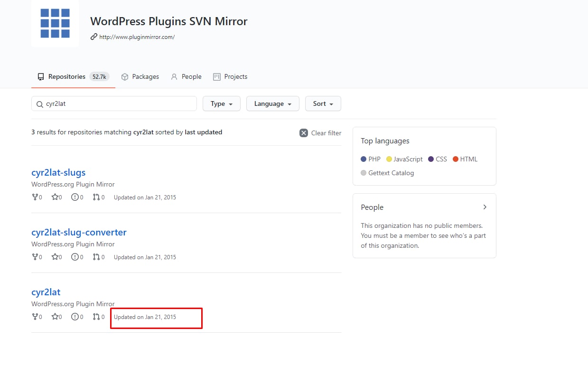Click the Repositories book icon
This screenshot has width=588, height=366.
click(x=41, y=77)
